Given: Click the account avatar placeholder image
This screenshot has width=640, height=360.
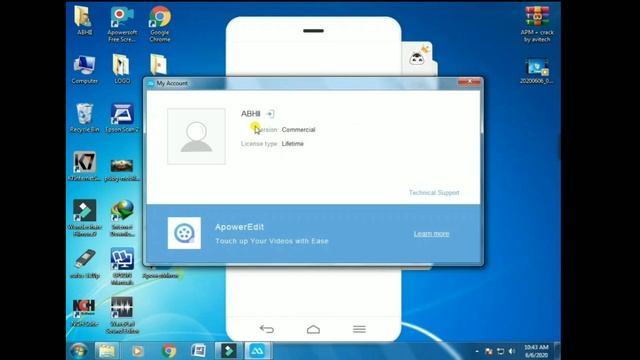Looking at the screenshot, I should 196,136.
